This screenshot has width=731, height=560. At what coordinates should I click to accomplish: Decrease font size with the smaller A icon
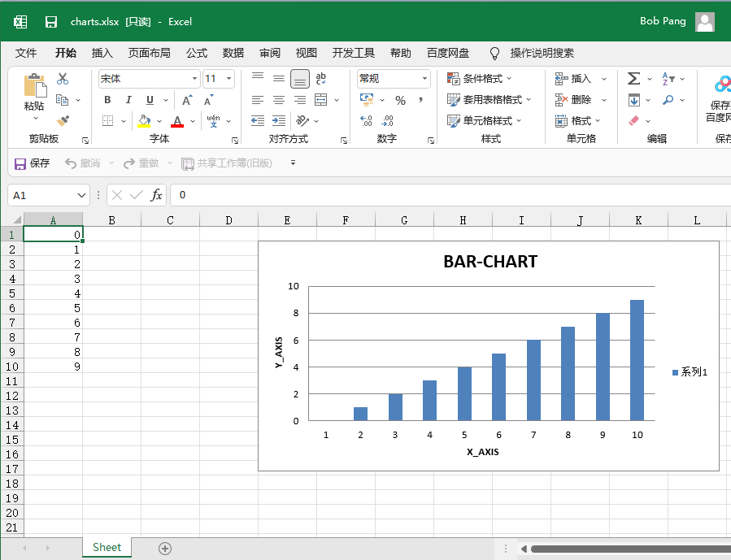[208, 100]
